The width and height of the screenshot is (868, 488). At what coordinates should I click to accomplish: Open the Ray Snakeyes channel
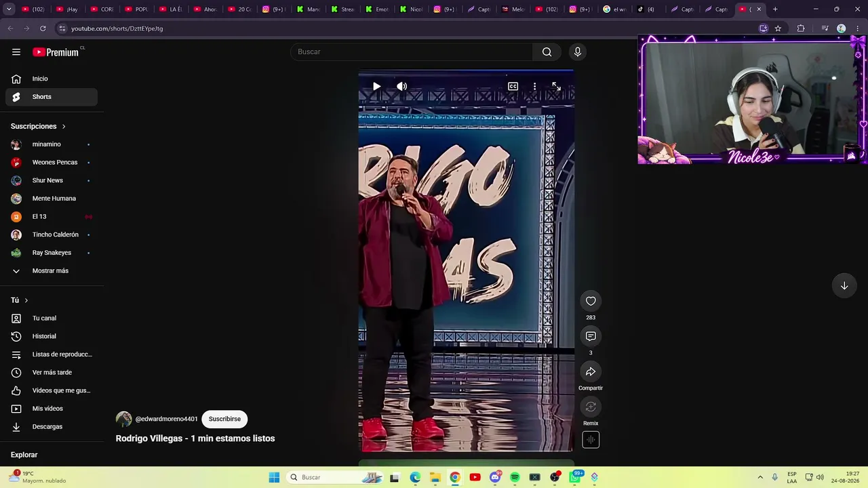[x=52, y=253]
